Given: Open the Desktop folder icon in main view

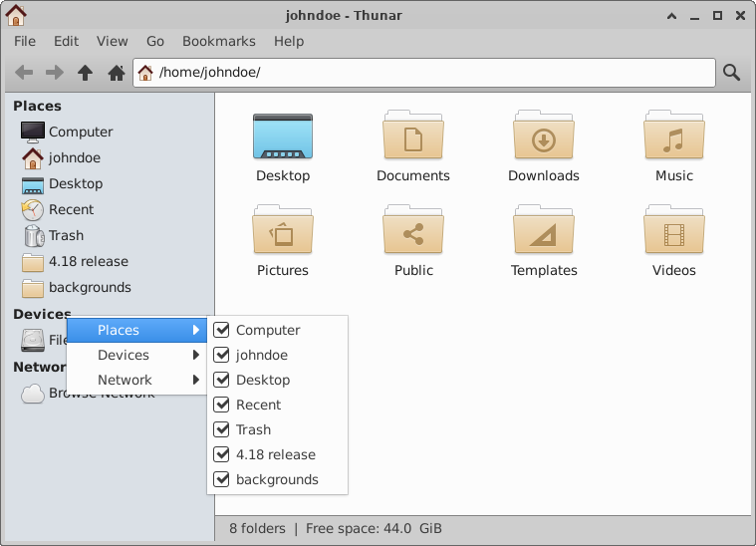Looking at the screenshot, I should 283,136.
